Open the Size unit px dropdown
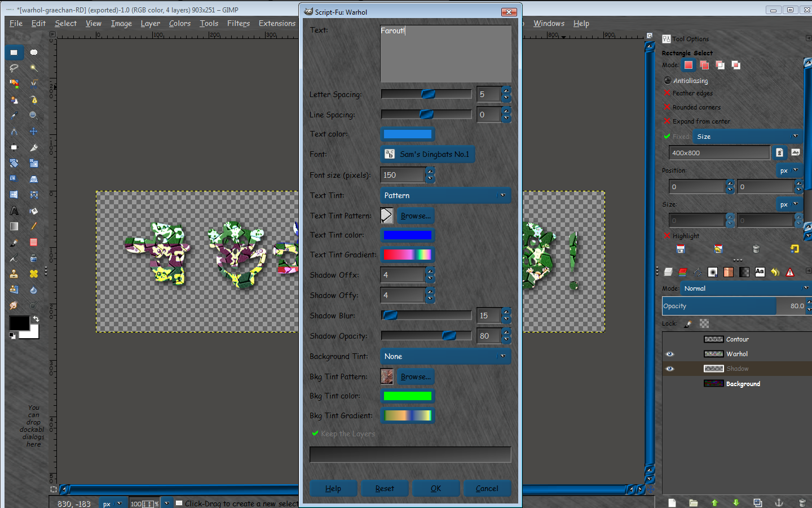The width and height of the screenshot is (812, 508). pyautogui.click(x=789, y=204)
